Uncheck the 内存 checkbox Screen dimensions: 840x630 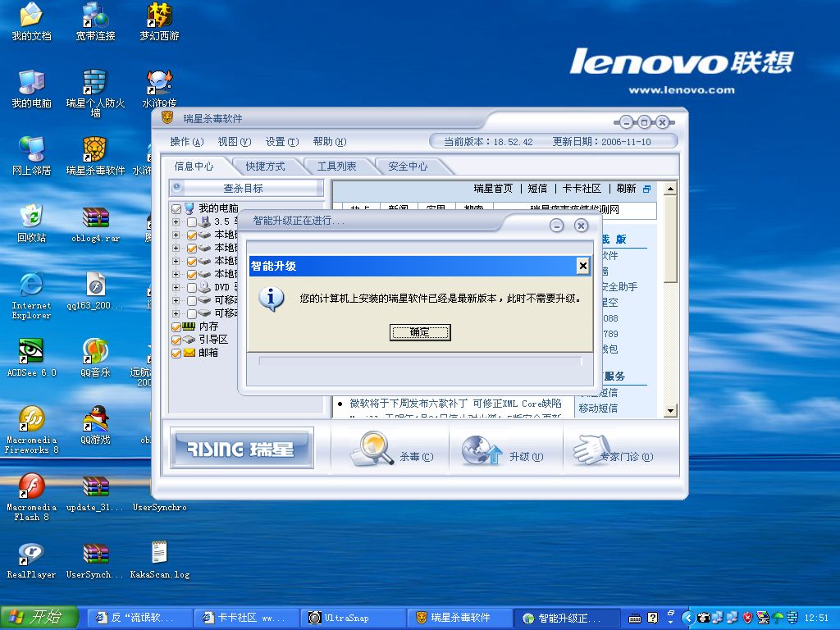176,326
